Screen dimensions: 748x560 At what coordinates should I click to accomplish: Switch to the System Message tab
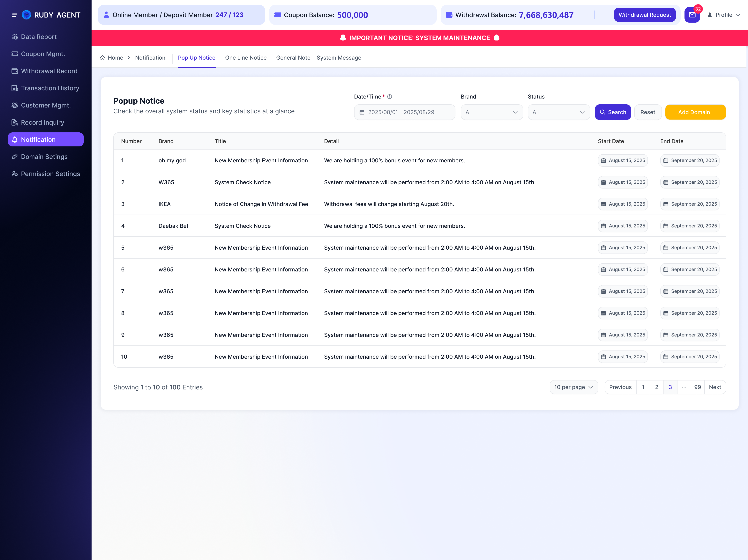click(x=339, y=58)
